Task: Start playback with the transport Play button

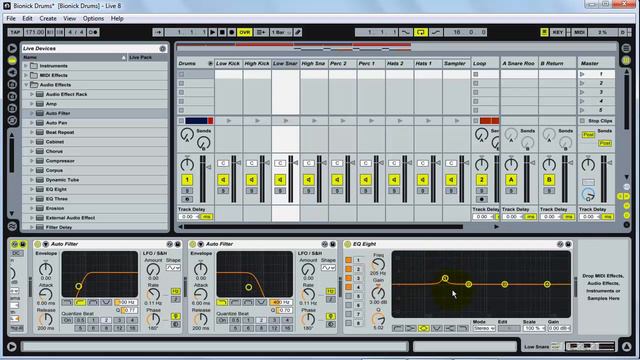Action: click(x=213, y=32)
